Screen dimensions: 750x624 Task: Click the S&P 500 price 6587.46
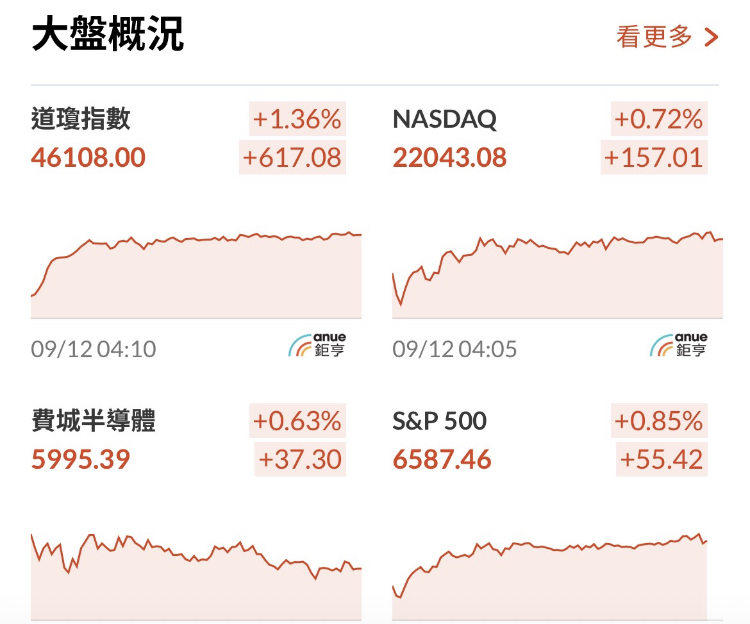(442, 460)
